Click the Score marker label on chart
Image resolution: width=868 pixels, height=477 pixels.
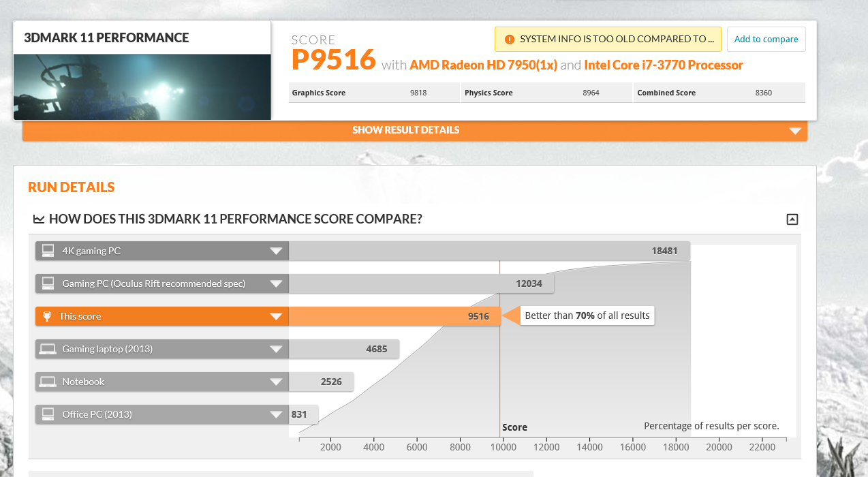[514, 427]
